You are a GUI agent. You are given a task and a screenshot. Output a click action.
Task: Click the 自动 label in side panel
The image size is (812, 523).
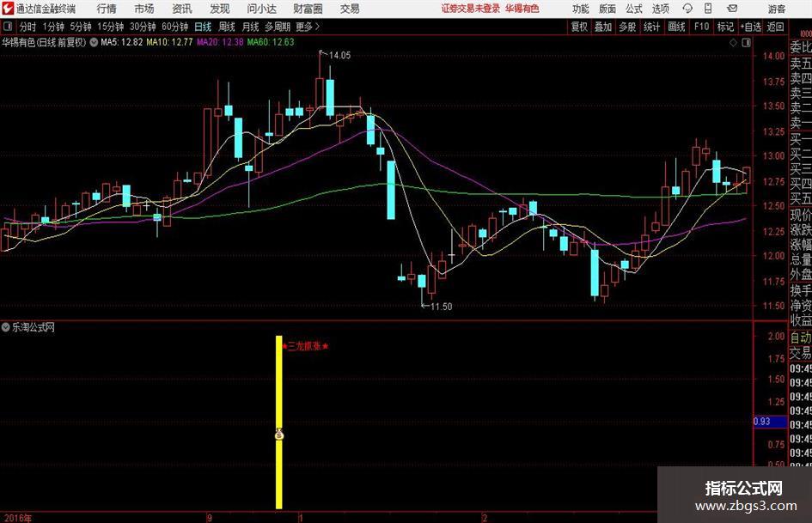(x=801, y=338)
